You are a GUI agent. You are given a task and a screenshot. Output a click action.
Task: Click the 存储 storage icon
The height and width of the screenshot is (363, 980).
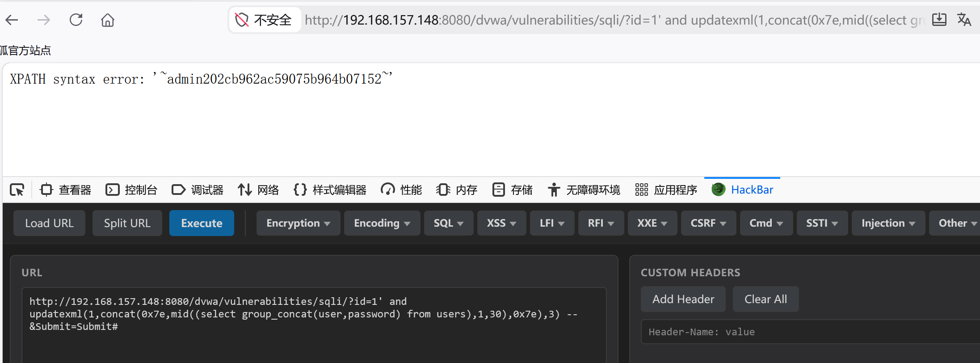pos(498,190)
